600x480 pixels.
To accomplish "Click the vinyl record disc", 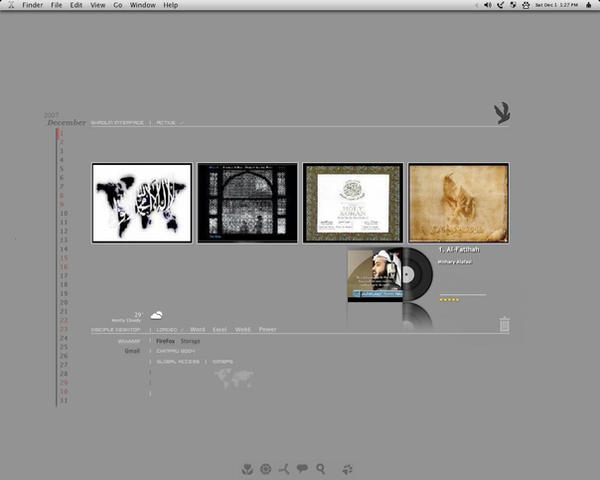I will pos(417,274).
